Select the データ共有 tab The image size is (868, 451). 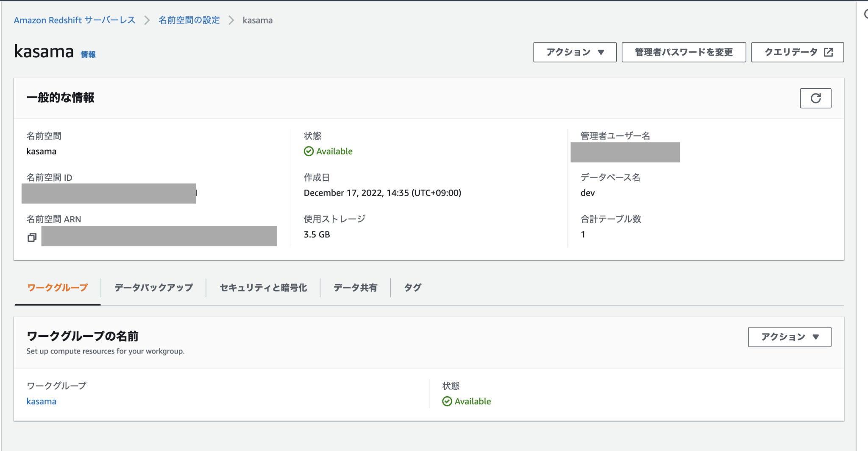tap(355, 287)
